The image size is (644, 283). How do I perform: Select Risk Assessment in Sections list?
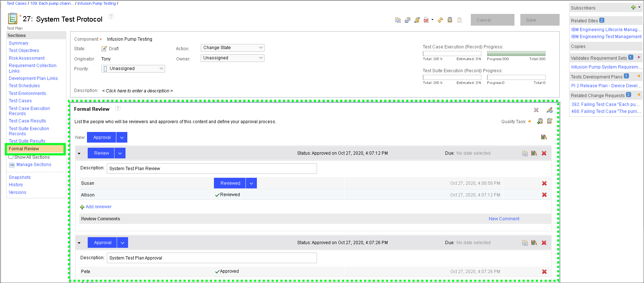click(x=26, y=58)
